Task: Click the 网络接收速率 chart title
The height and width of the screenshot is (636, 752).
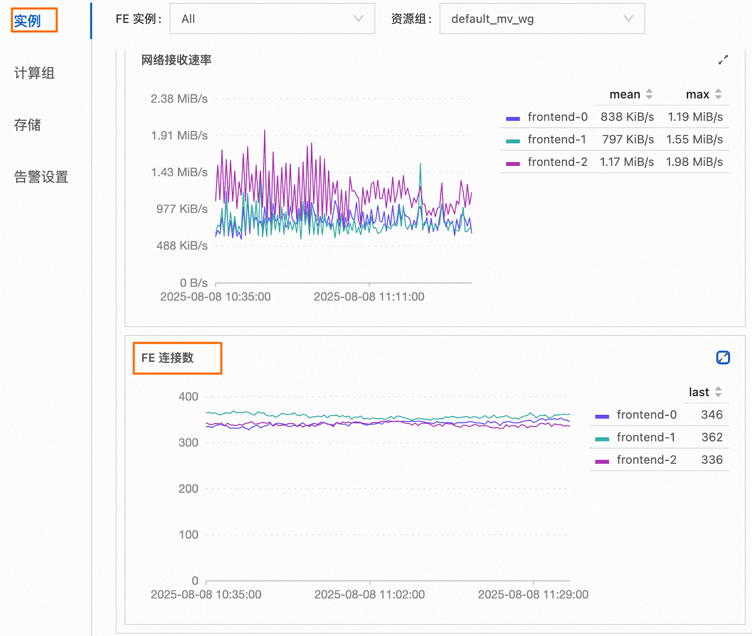Action: click(x=176, y=60)
